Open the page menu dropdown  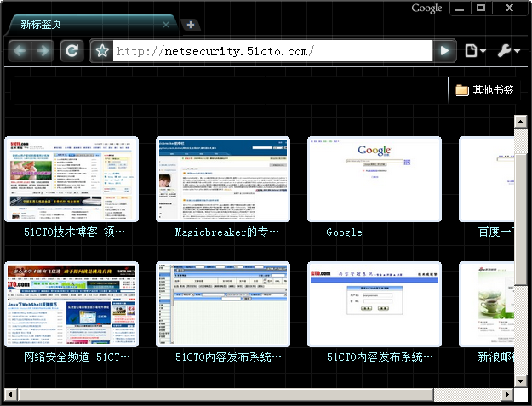point(475,51)
